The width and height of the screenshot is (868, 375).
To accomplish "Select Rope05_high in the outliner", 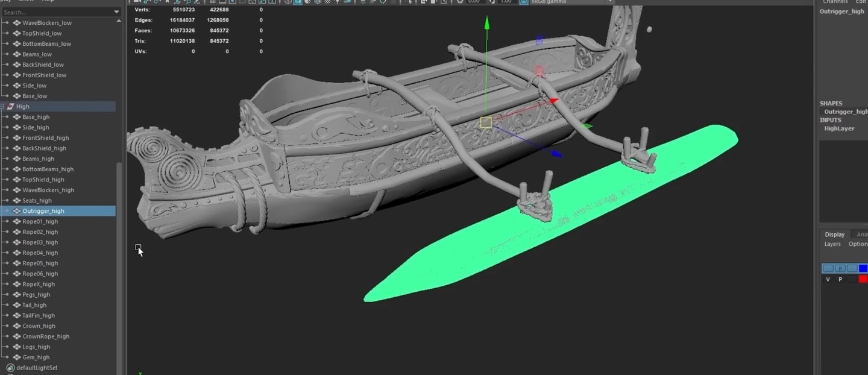I will pyautogui.click(x=40, y=263).
